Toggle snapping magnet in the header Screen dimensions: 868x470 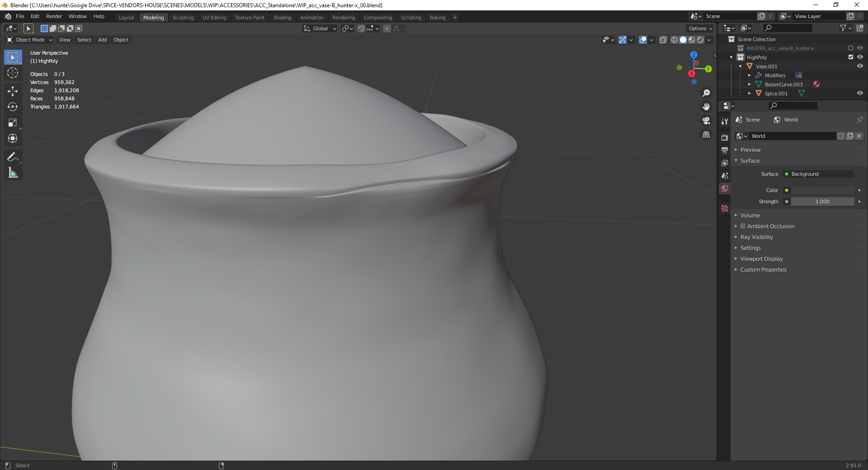pyautogui.click(x=361, y=28)
